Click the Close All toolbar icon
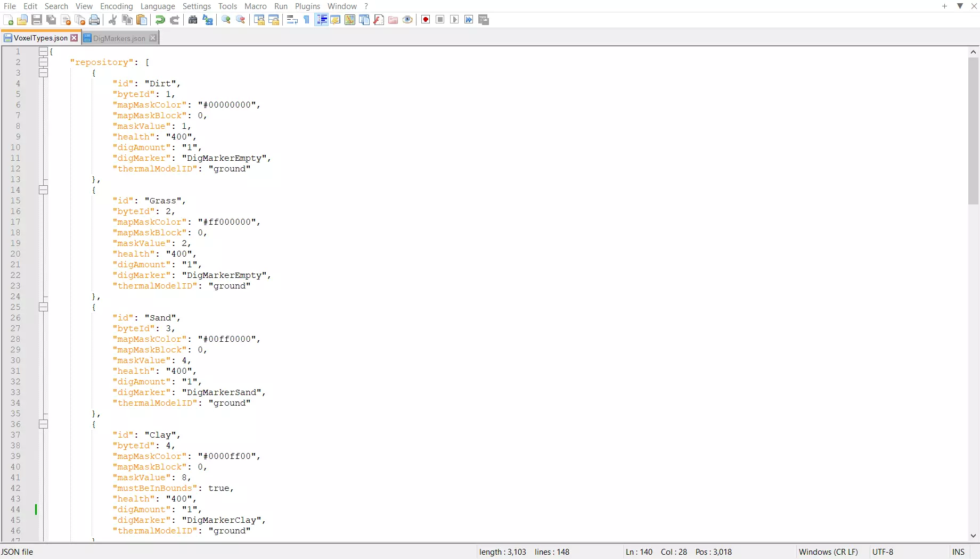The image size is (980, 559). coord(80,20)
